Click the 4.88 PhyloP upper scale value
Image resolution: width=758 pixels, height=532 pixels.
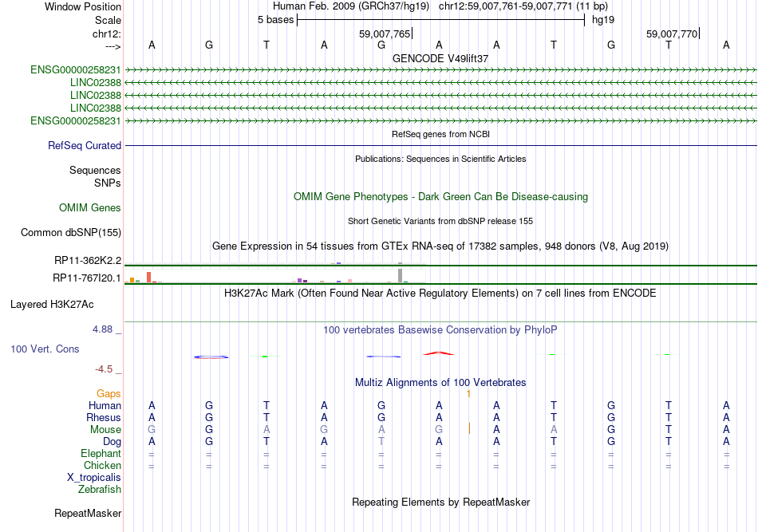[102, 329]
